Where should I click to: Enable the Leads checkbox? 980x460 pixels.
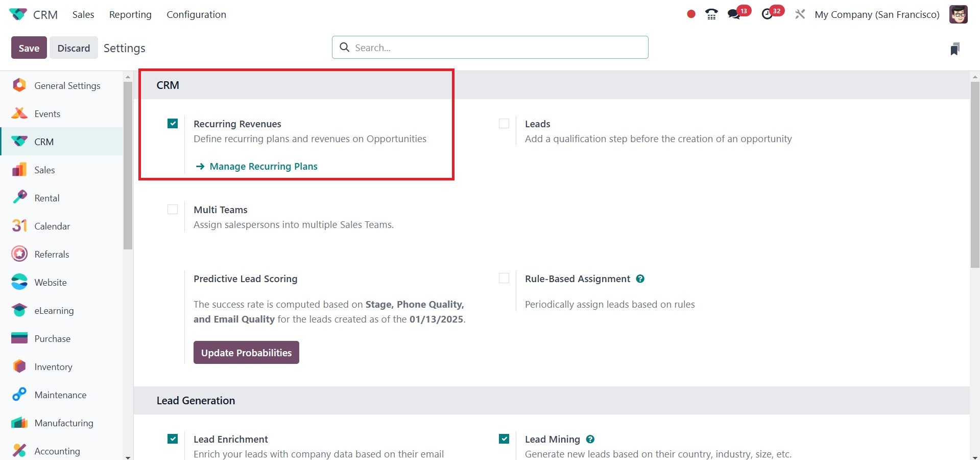[x=504, y=124]
